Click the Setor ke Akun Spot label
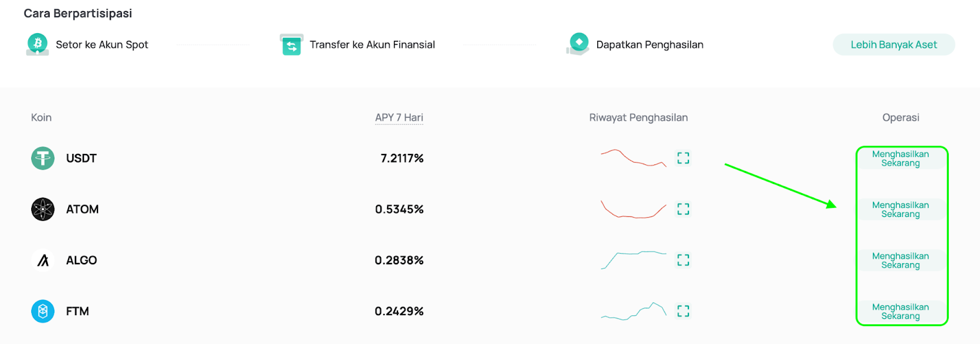The image size is (980, 344). [102, 45]
